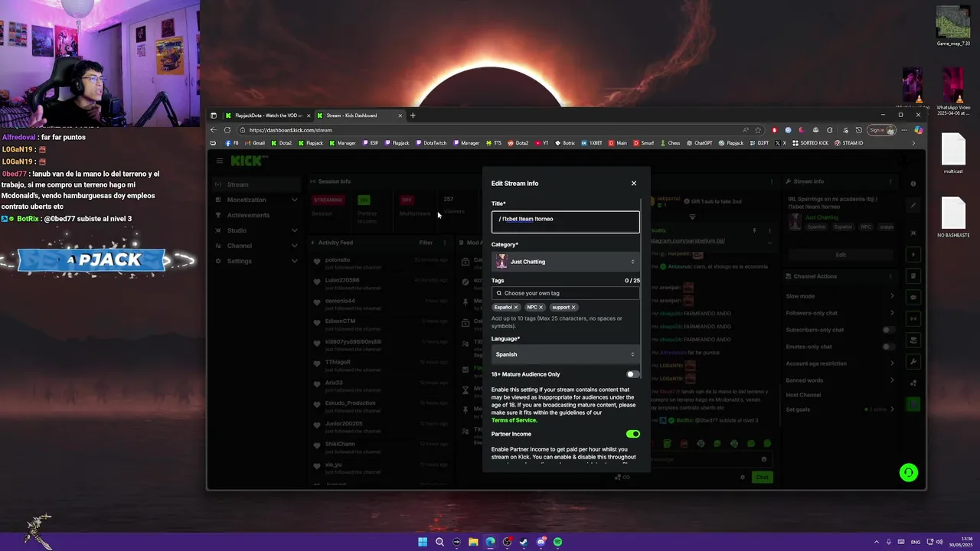Viewport: 980px width, 551px height.
Task: Open Channel Actions panel three-dot menu
Action: (x=890, y=276)
